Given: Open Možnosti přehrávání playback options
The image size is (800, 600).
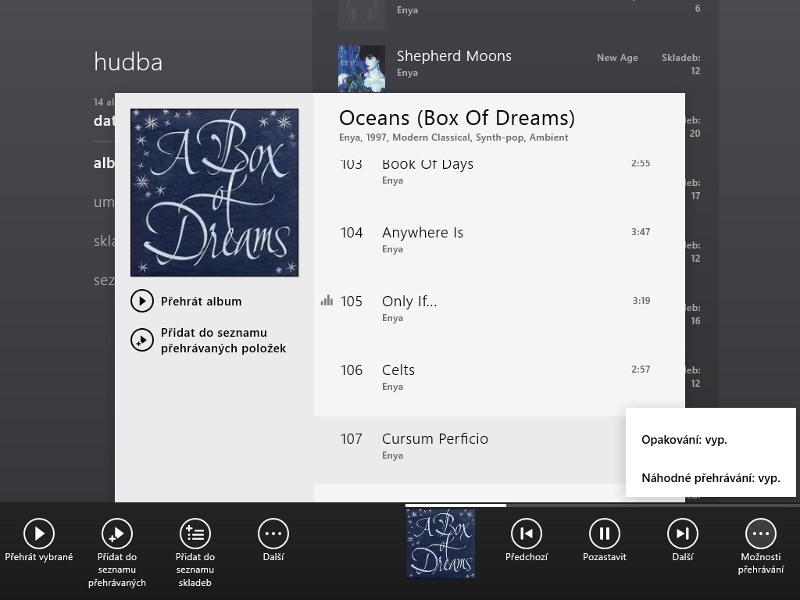Looking at the screenshot, I should point(761,533).
